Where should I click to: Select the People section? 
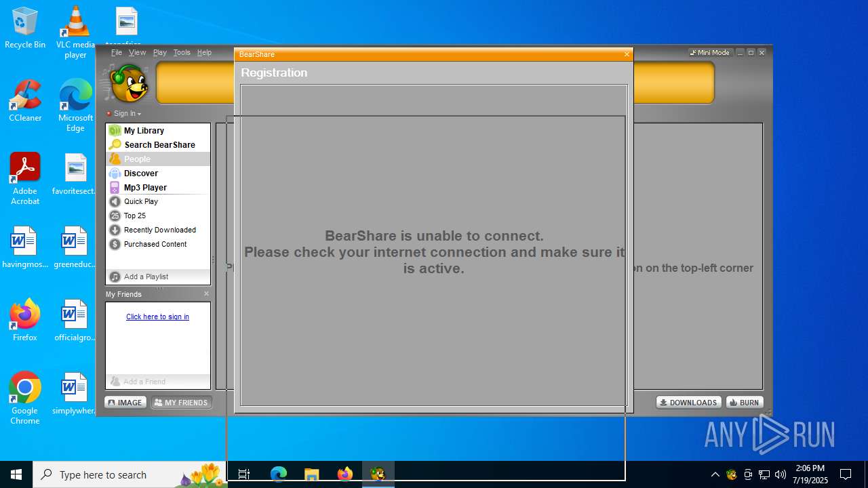[158, 159]
